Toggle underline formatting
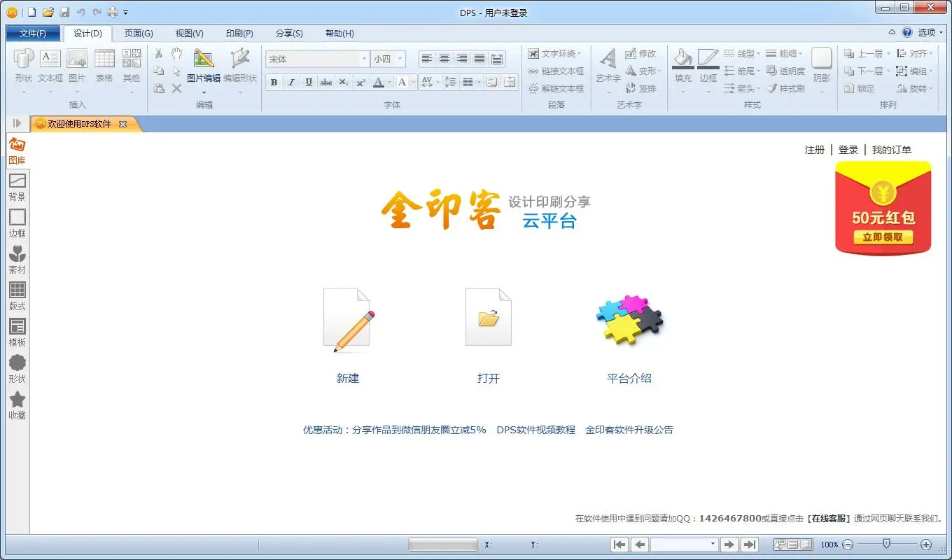The width and height of the screenshot is (952, 560). coord(309,82)
